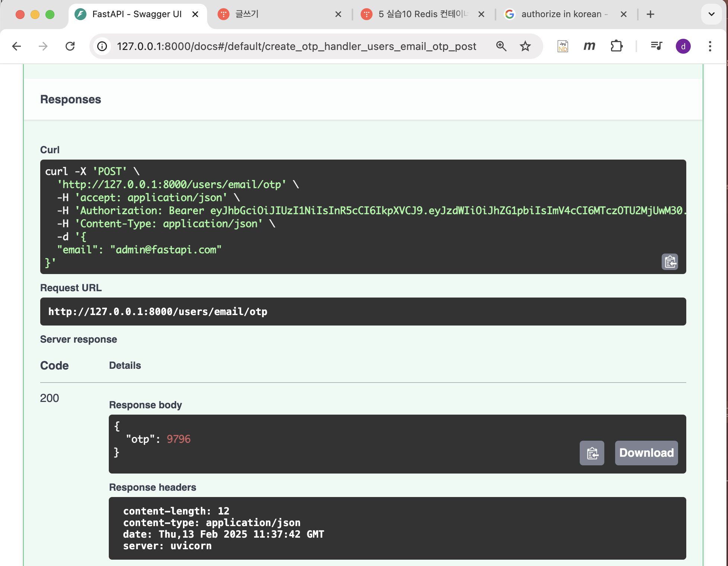Close the FastAPI Swagger UI tab
This screenshot has width=728, height=566.
[195, 14]
